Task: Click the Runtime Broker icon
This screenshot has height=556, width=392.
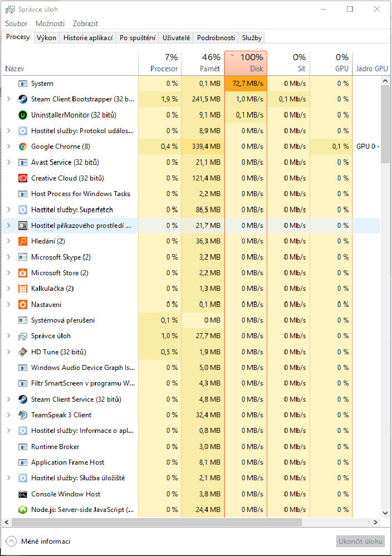Action: pos(23,446)
